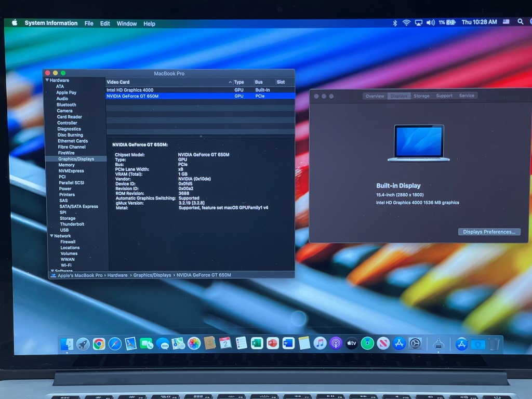This screenshot has width=532, height=399.
Task: Open the Support tab
Action: [x=444, y=96]
